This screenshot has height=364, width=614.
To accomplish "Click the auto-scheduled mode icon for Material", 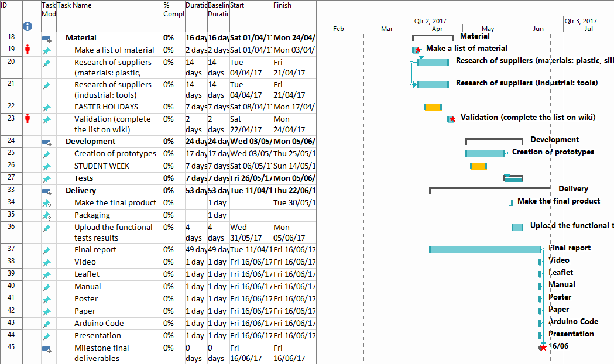I will coord(47,39).
